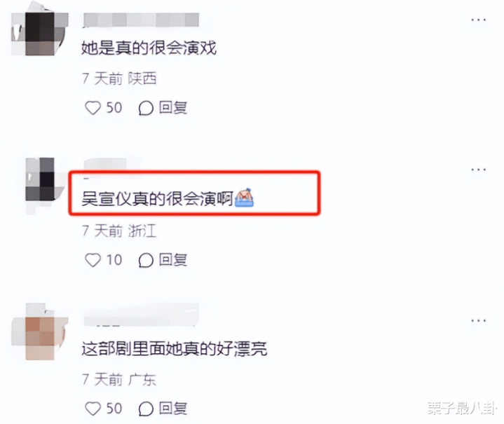Select the blurred username of first commenter

(x=141, y=20)
